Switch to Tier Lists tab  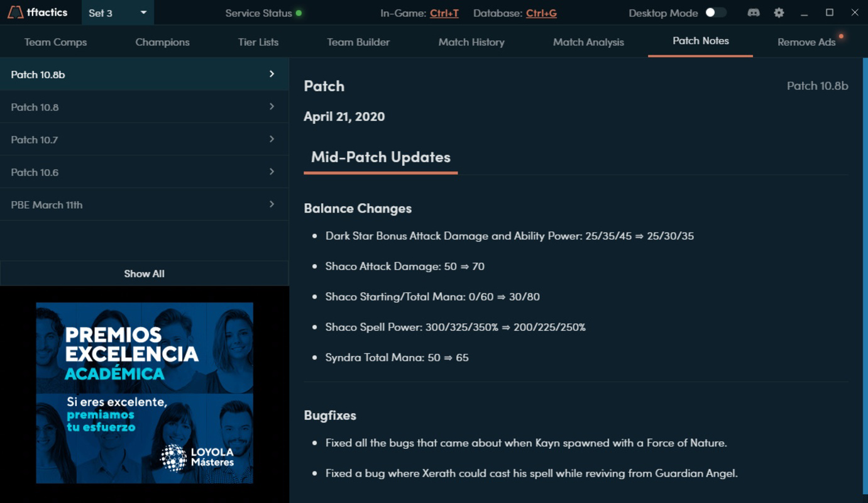pyautogui.click(x=258, y=42)
